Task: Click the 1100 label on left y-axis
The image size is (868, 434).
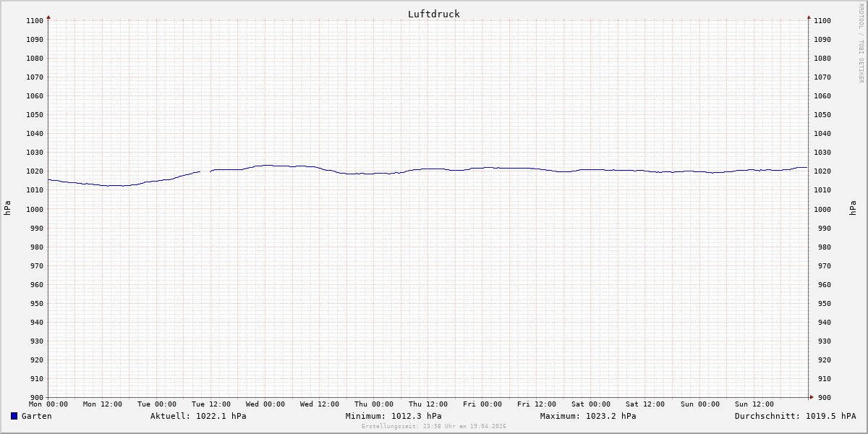Action: click(x=35, y=20)
